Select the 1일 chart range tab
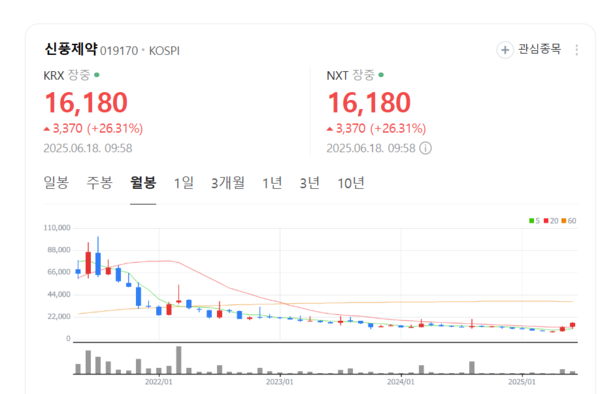600x394 pixels. 184,183
